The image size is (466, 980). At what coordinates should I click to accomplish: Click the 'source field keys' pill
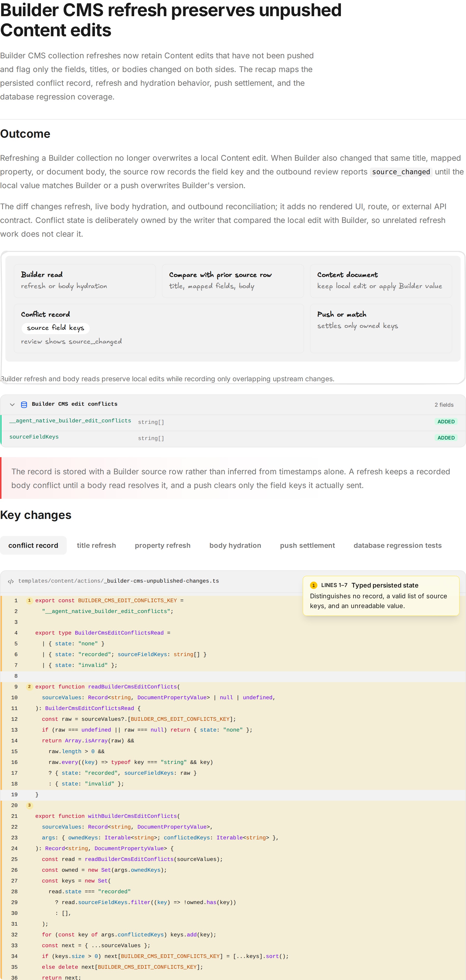click(x=56, y=328)
